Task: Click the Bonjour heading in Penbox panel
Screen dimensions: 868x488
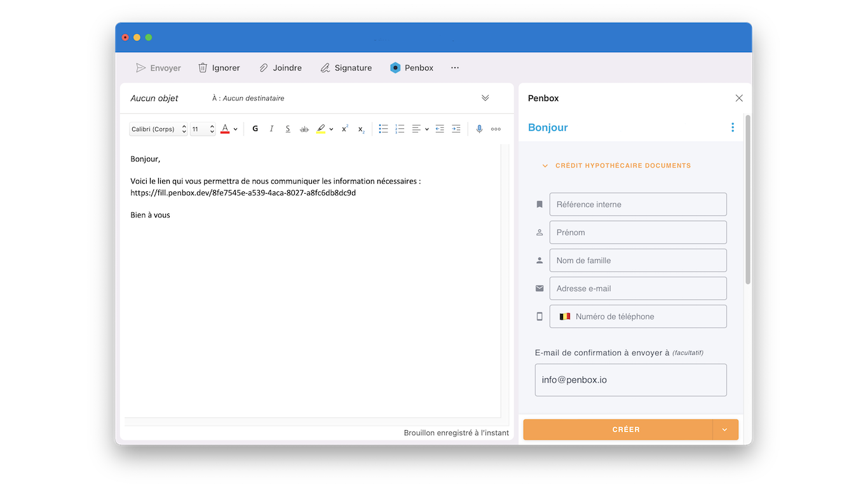Action: 548,128
